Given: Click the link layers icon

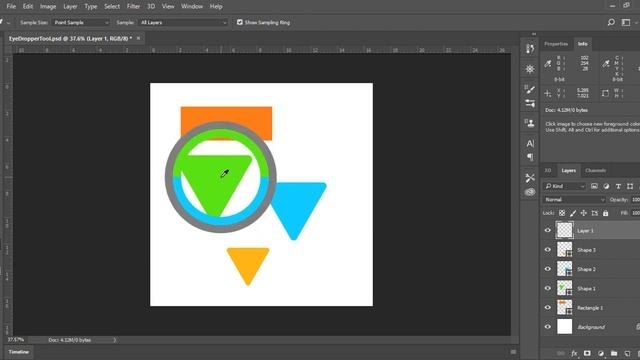Looking at the screenshot, I should (x=561, y=353).
